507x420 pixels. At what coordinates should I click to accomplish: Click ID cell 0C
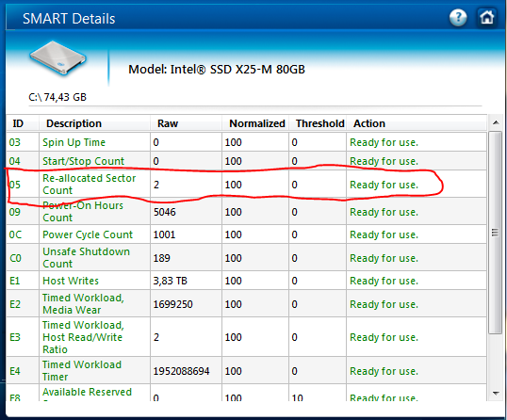pyautogui.click(x=15, y=234)
